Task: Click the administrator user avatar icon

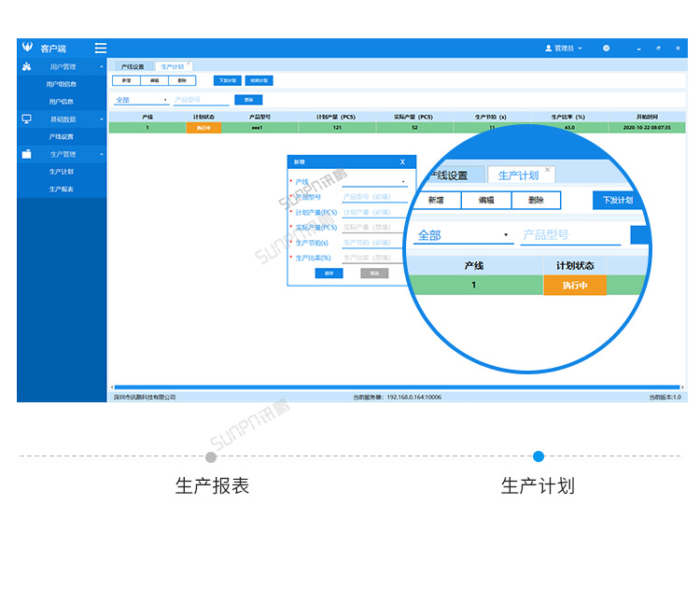Action: click(548, 48)
